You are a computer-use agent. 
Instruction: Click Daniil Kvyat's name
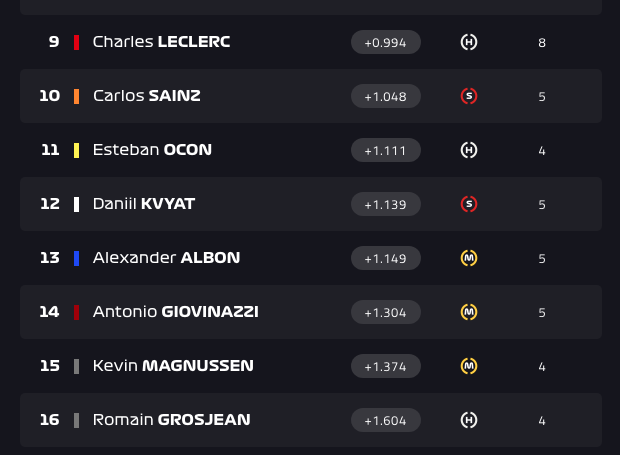144,204
